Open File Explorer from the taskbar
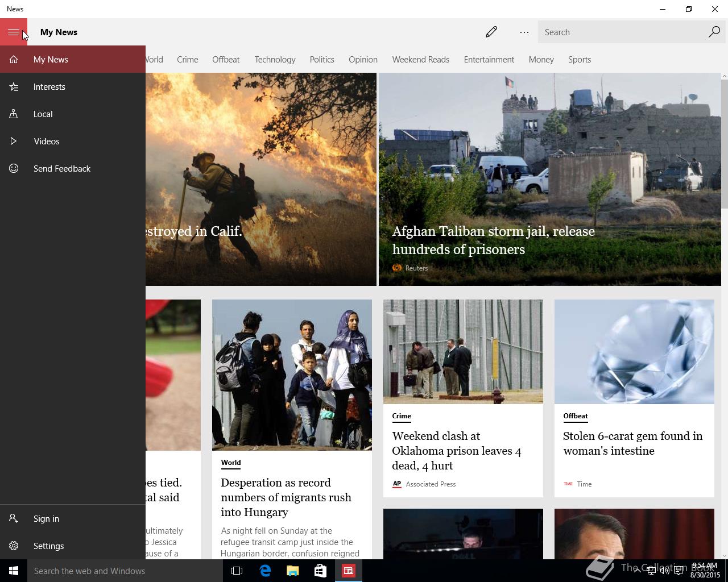This screenshot has width=728, height=582. coord(292,571)
